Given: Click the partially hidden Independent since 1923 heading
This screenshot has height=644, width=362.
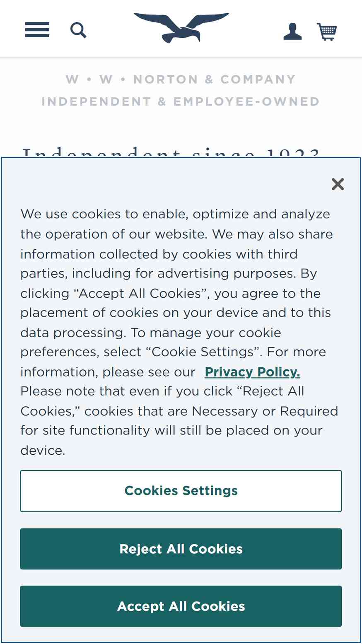Looking at the screenshot, I should (x=171, y=152).
